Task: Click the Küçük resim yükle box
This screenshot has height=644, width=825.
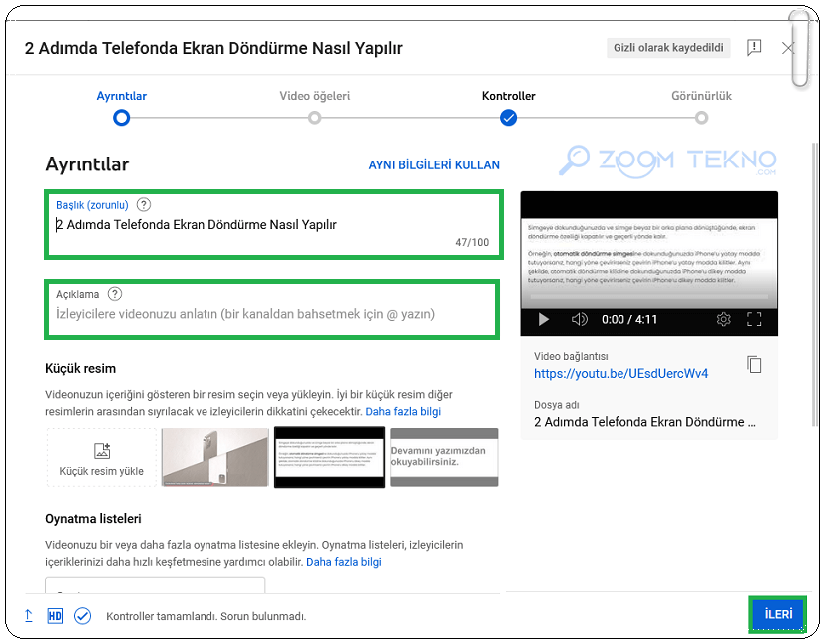Action: 102,457
